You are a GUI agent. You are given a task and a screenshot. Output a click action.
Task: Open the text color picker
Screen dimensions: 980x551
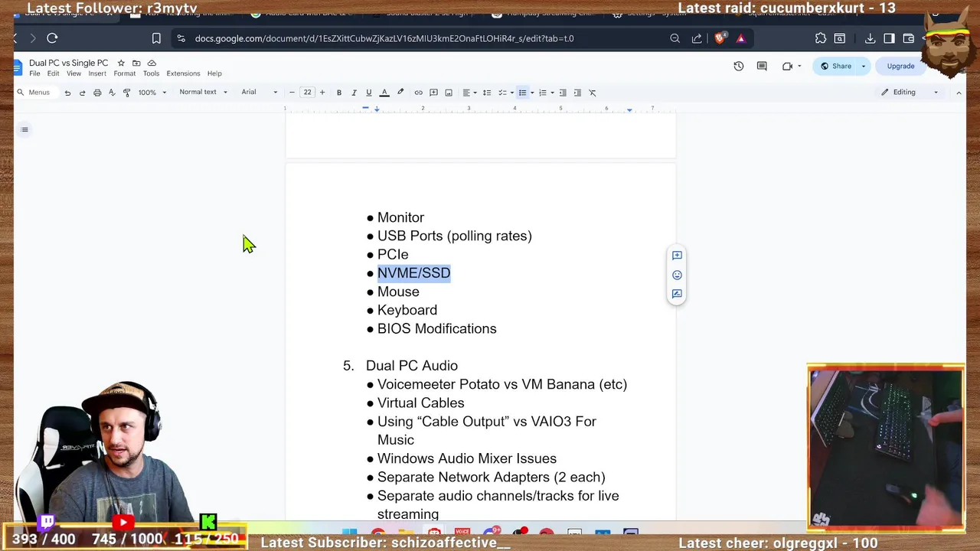tap(384, 93)
